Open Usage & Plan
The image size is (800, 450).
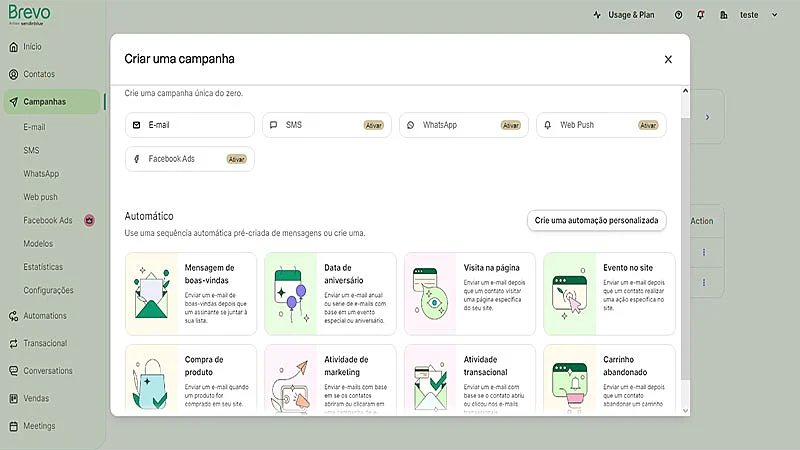[623, 15]
